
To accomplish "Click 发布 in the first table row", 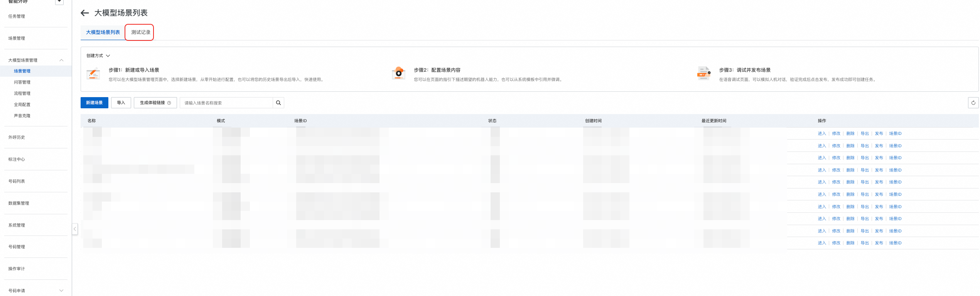I will point(879,134).
